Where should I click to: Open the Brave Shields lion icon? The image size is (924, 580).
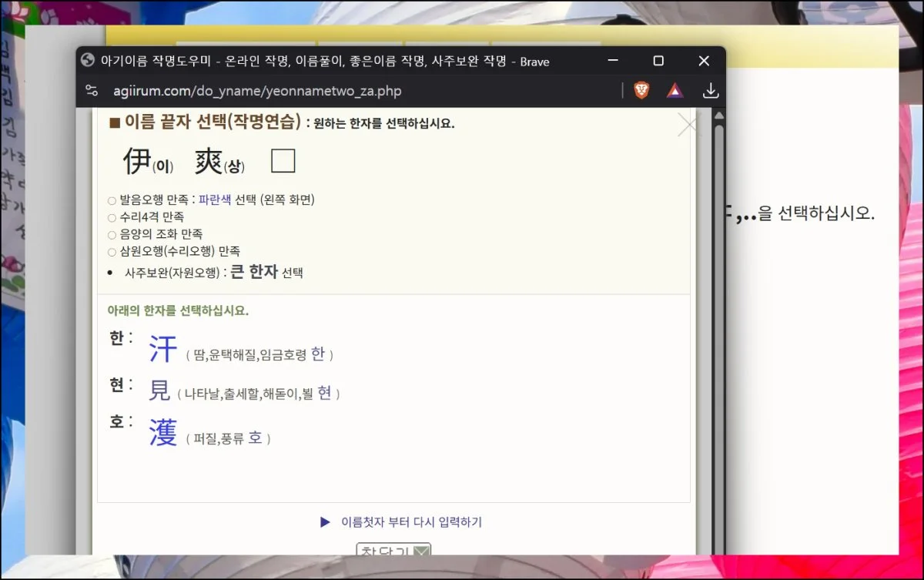(x=641, y=91)
